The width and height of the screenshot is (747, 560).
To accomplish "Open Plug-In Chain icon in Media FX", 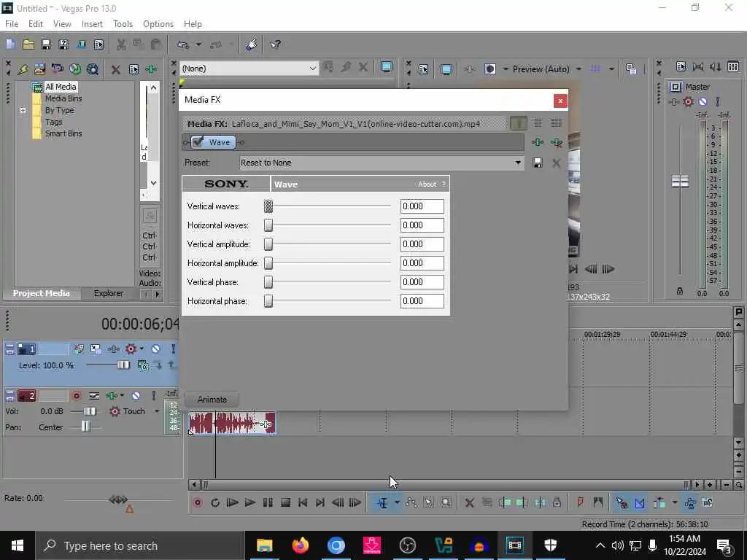I will pos(538,142).
